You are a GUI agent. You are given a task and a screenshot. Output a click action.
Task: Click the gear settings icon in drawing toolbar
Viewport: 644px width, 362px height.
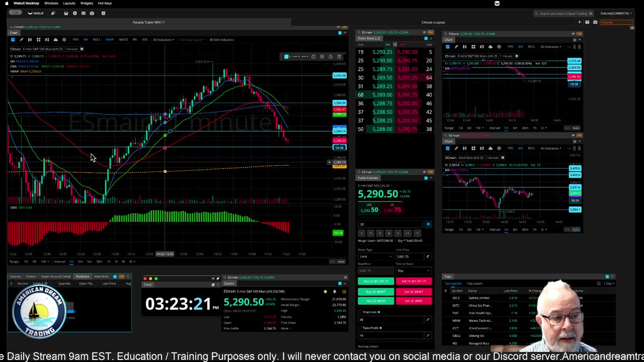[x=322, y=56]
